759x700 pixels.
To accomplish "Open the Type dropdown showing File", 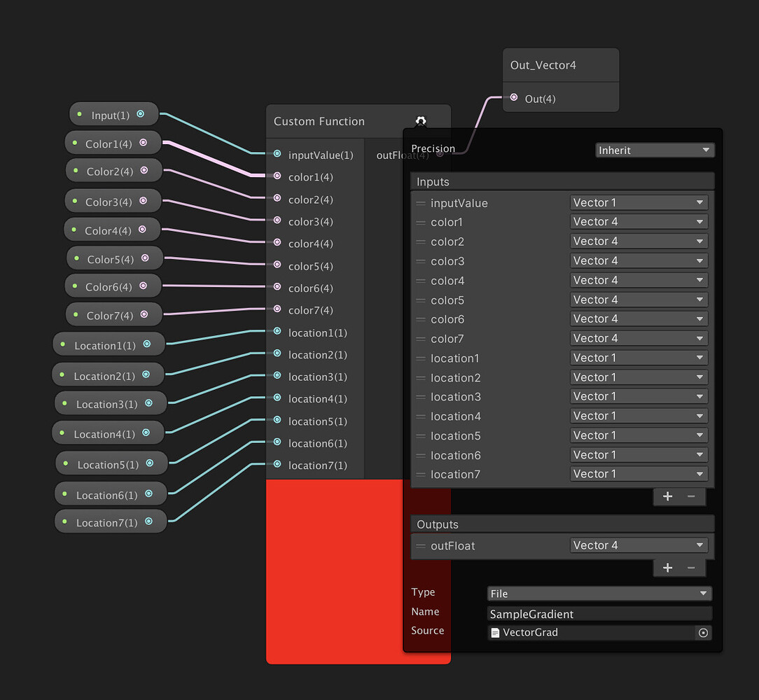I will (x=599, y=593).
